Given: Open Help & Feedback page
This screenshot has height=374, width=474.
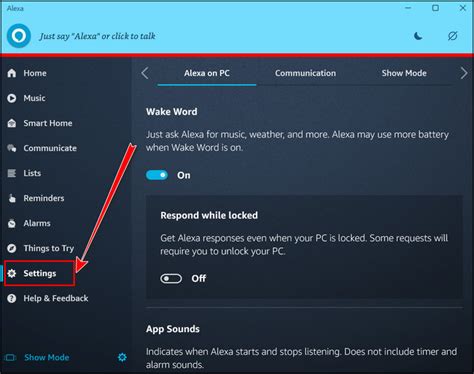Looking at the screenshot, I should [56, 298].
